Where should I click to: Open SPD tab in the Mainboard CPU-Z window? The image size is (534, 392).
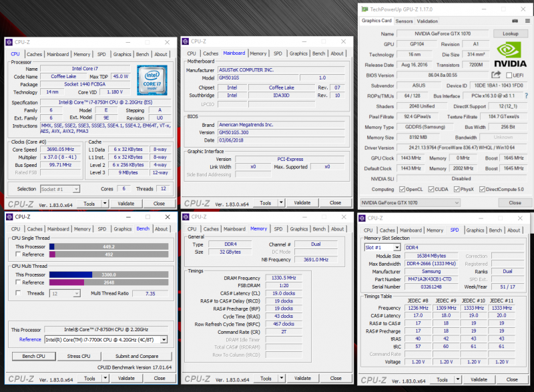click(278, 53)
